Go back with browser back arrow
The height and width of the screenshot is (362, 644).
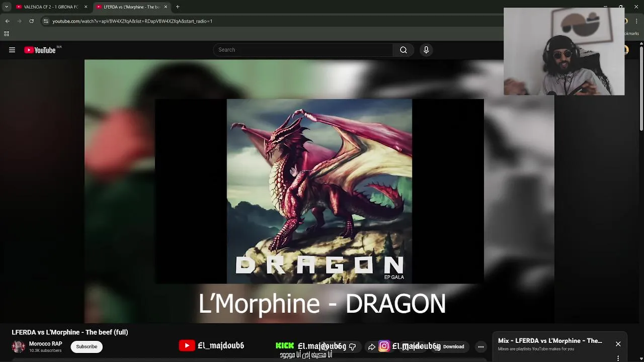(7, 21)
